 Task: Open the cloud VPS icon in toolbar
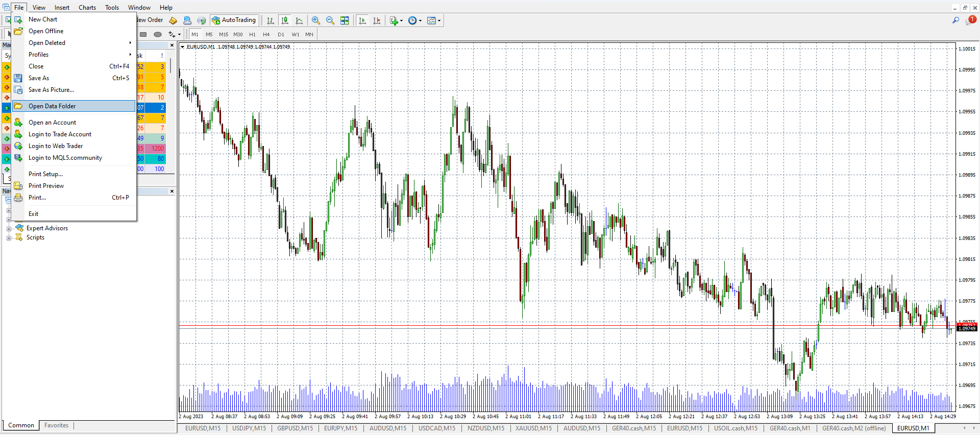[x=187, y=20]
